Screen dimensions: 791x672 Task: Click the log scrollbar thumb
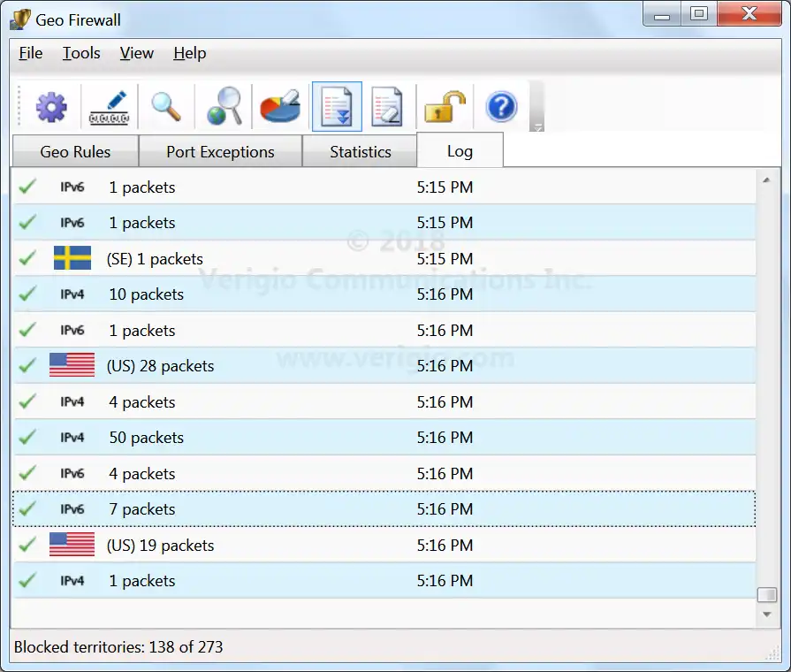767,595
